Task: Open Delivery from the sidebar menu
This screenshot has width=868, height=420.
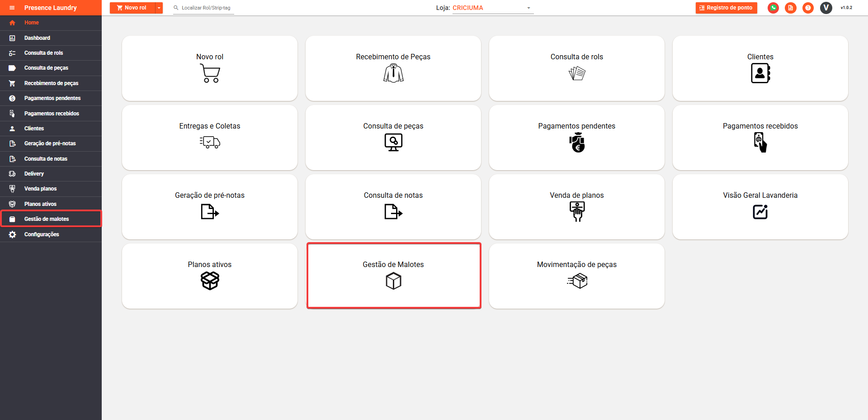Action: tap(34, 174)
